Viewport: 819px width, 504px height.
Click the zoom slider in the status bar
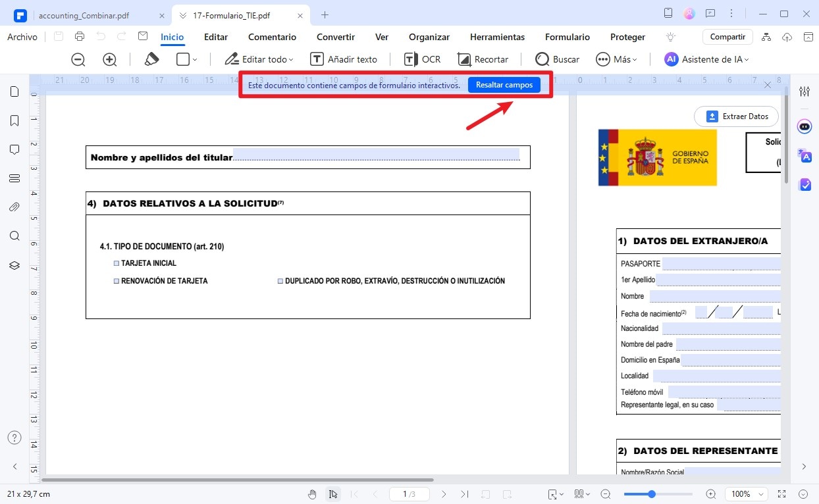click(x=658, y=493)
